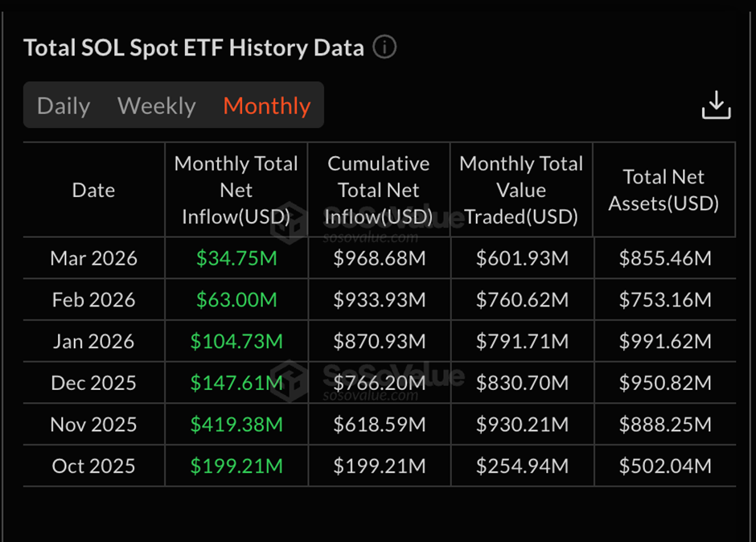The width and height of the screenshot is (756, 542).
Task: Click the $502.04M total net assets cell
Action: (x=664, y=466)
